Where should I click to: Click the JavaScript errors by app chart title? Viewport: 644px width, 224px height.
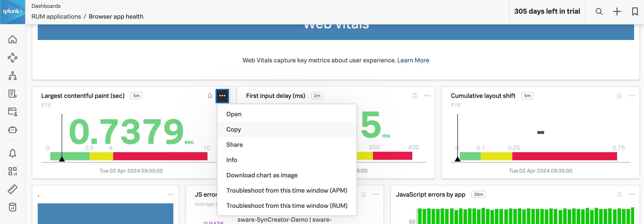430,195
